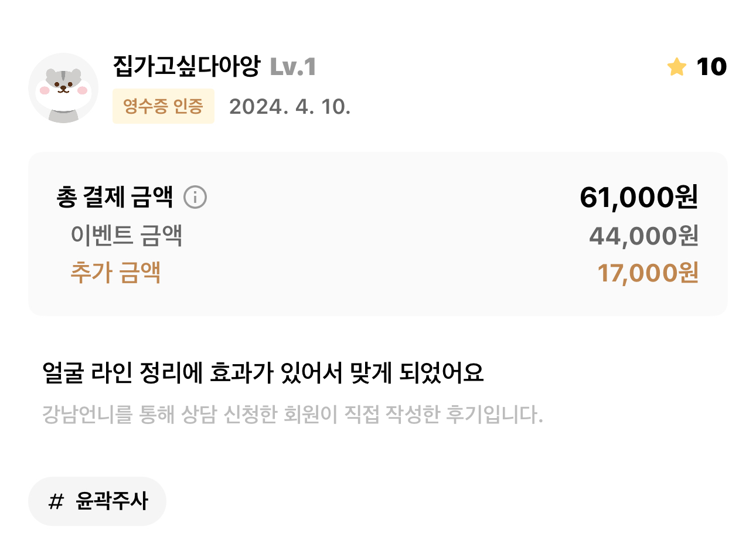Click the yellow star rating icon

(677, 67)
